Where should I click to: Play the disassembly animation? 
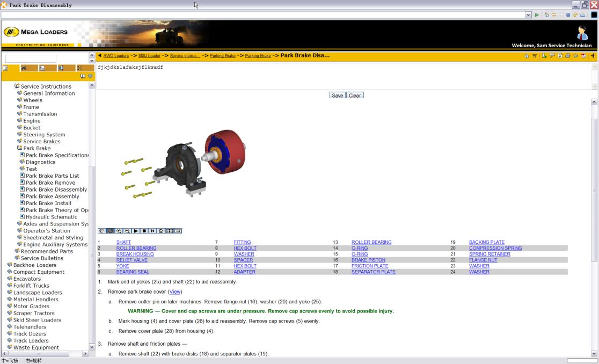[x=136, y=231]
